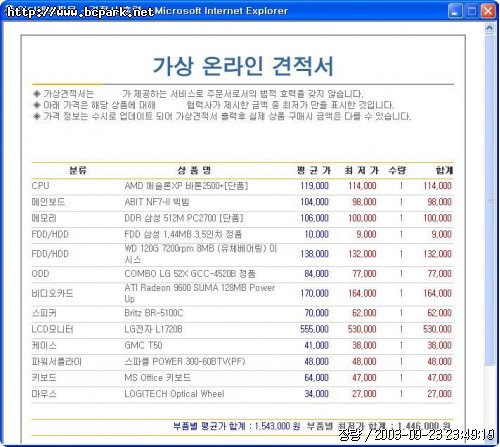Click the 분류 column header
500x447 pixels.
[78, 170]
